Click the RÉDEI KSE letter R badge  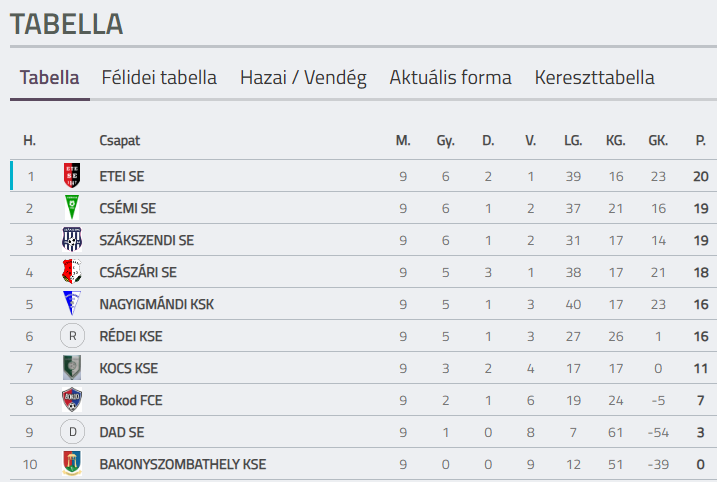[70, 336]
